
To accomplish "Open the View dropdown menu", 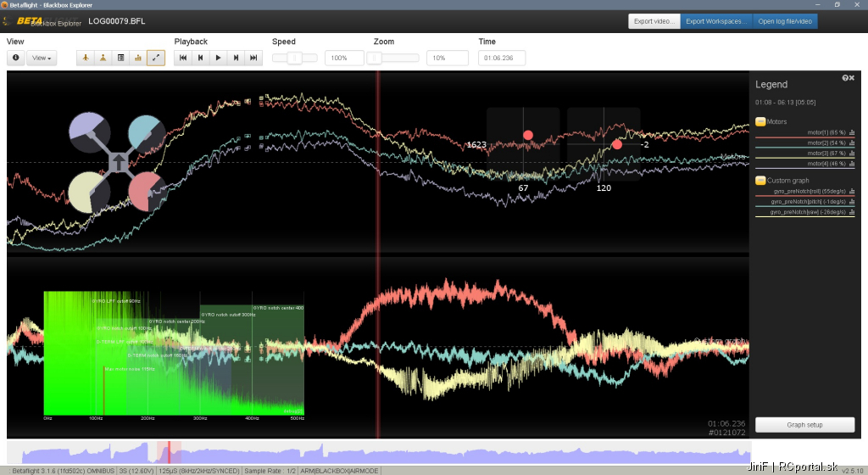I will point(42,58).
